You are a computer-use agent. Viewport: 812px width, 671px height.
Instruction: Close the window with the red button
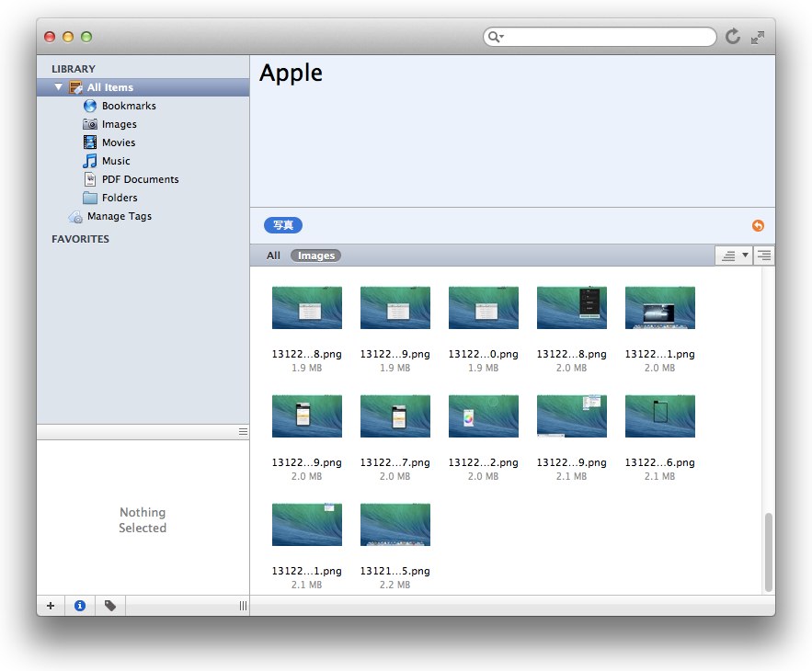coord(50,37)
